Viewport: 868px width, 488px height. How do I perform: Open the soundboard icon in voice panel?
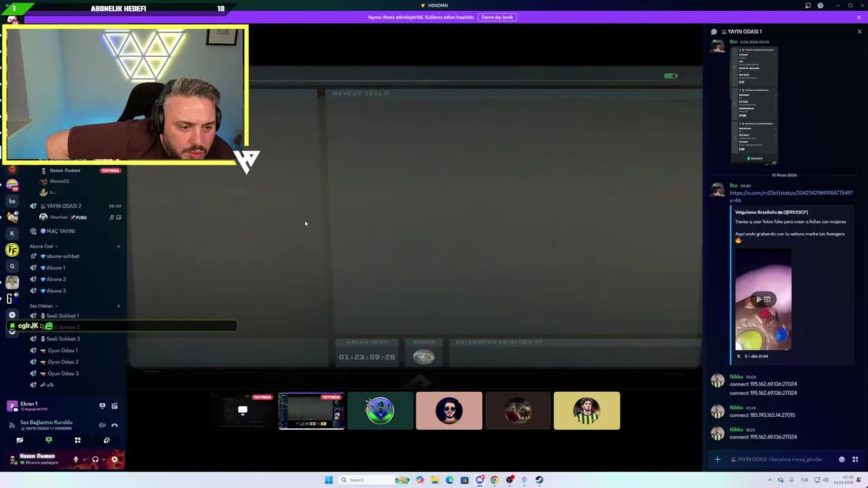[x=106, y=440]
